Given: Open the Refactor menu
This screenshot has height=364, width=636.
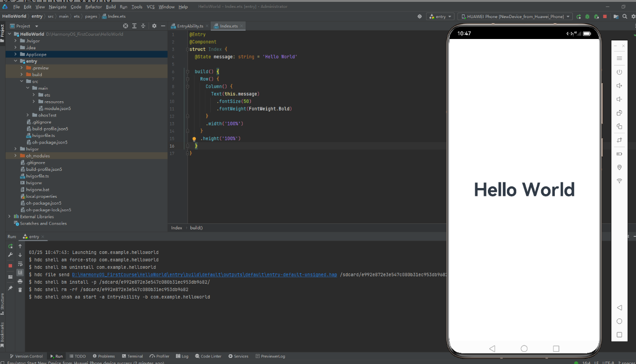Looking at the screenshot, I should coord(93,6).
